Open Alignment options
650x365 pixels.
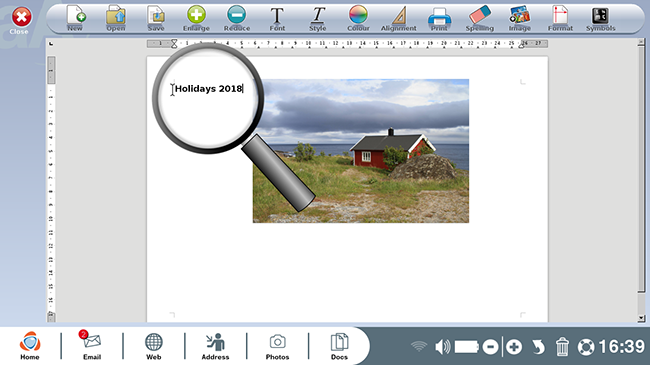(x=398, y=19)
